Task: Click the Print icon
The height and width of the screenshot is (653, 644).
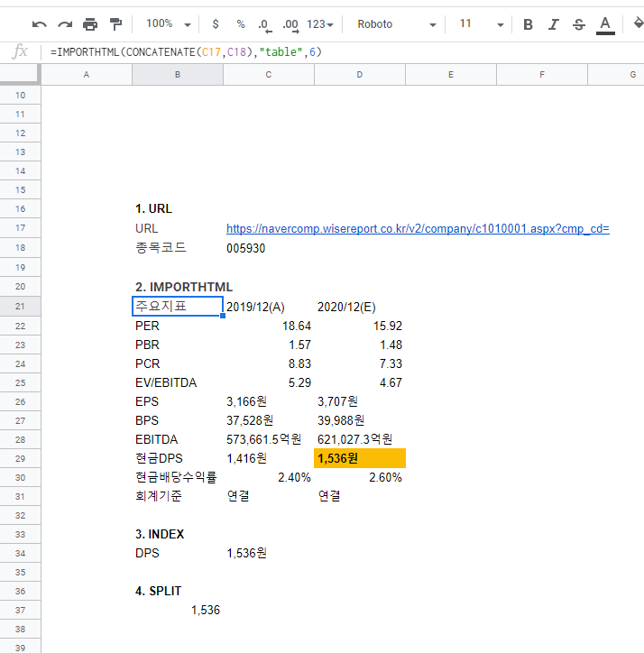Action: tap(90, 24)
